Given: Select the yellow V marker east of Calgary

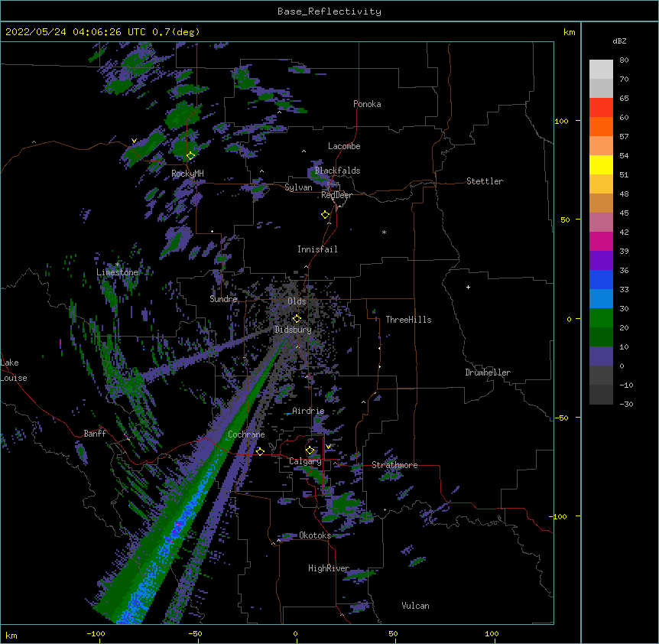Looking at the screenshot, I should pos(328,447).
